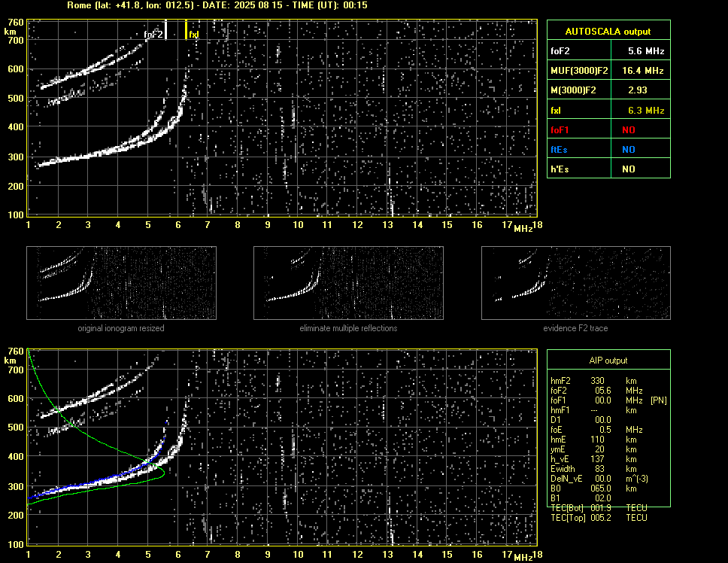This screenshot has height=563, width=728.
Task: Open the evidence F2 trace thumbnail
Action: coord(576,283)
